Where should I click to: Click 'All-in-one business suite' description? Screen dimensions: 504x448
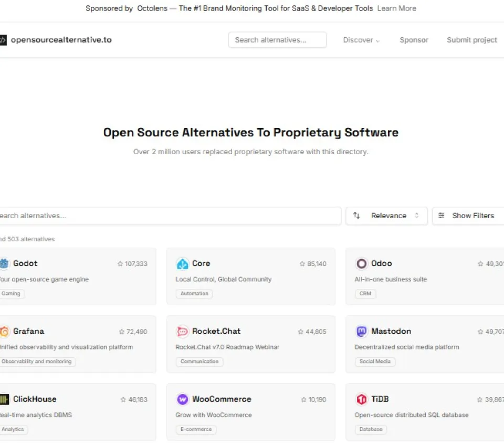[391, 280]
